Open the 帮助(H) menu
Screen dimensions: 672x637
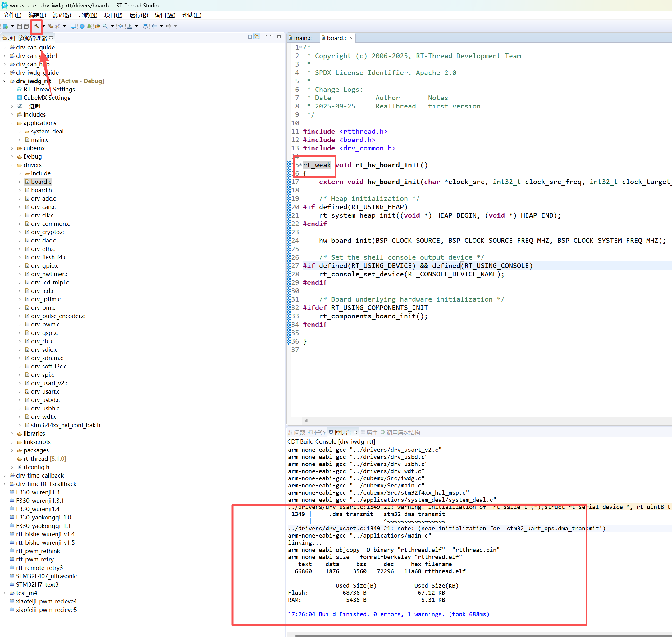[x=192, y=15]
